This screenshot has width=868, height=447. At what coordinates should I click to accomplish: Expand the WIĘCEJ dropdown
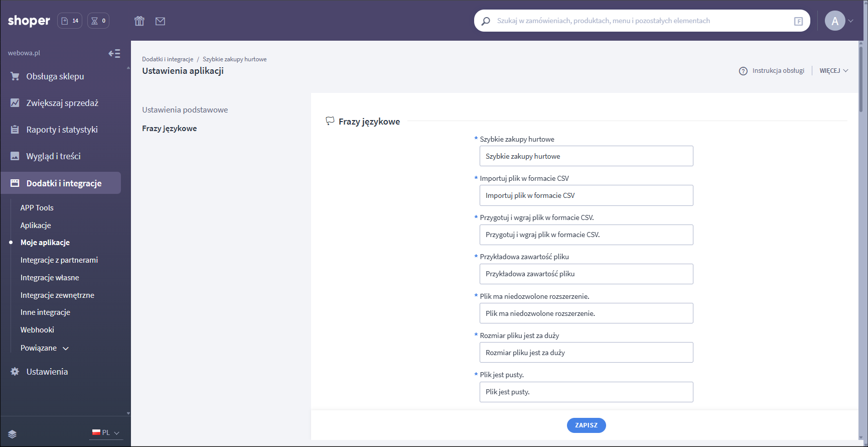click(833, 71)
